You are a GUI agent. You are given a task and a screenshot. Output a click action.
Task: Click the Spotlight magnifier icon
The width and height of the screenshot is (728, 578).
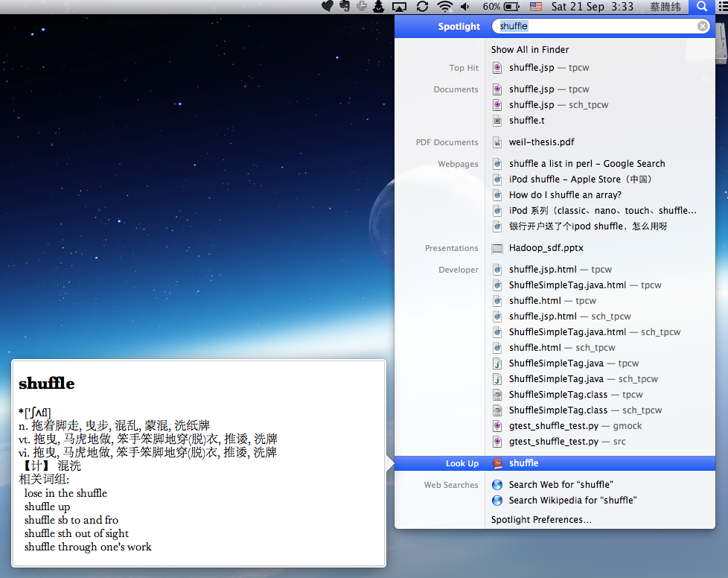[x=700, y=7]
